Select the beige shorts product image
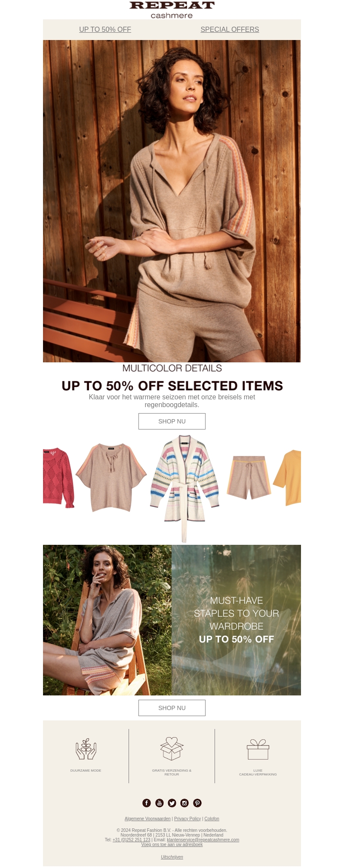344x868 pixels. (x=249, y=478)
